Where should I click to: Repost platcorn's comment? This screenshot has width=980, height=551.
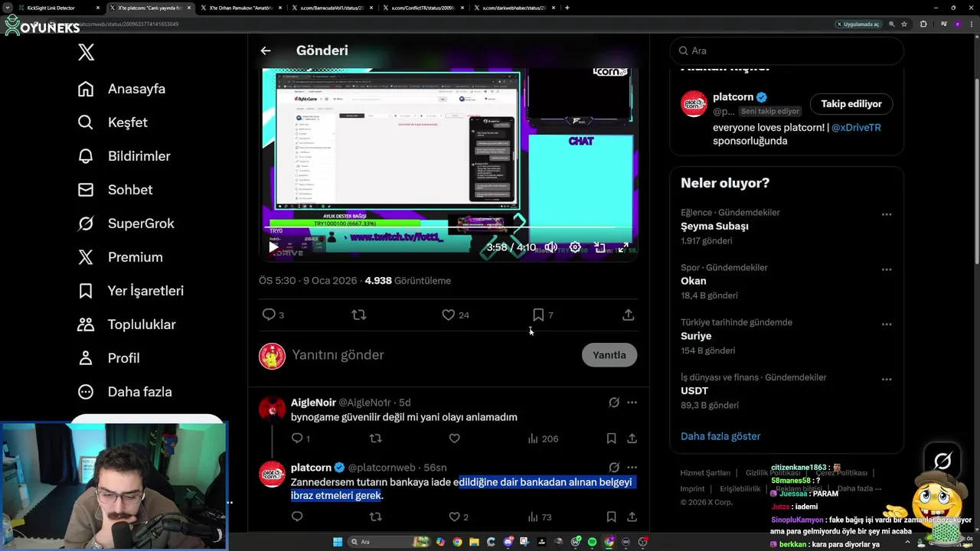point(375,517)
